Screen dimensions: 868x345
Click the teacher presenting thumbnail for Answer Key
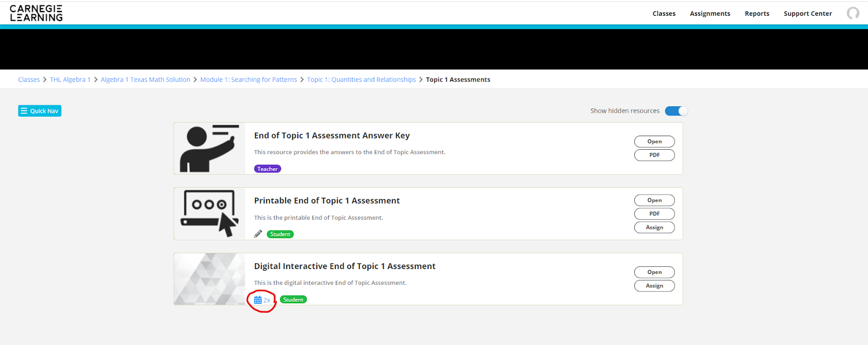pyautogui.click(x=209, y=149)
